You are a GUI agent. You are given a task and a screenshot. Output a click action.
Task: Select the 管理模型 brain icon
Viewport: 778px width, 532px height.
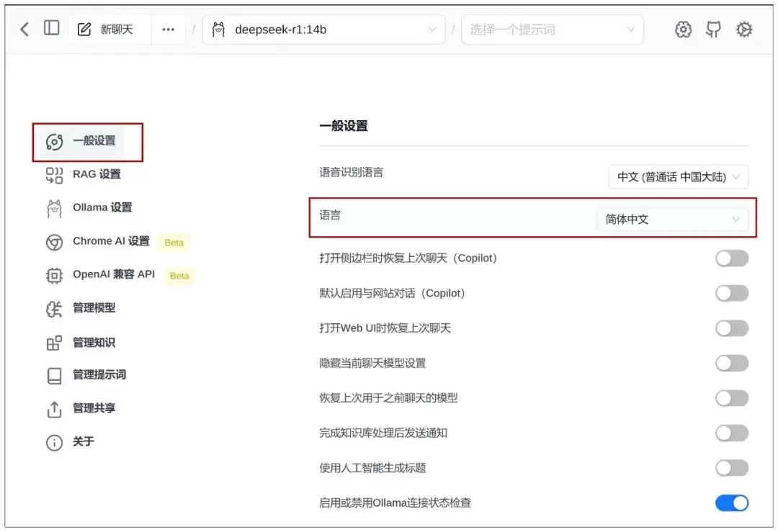tap(55, 309)
